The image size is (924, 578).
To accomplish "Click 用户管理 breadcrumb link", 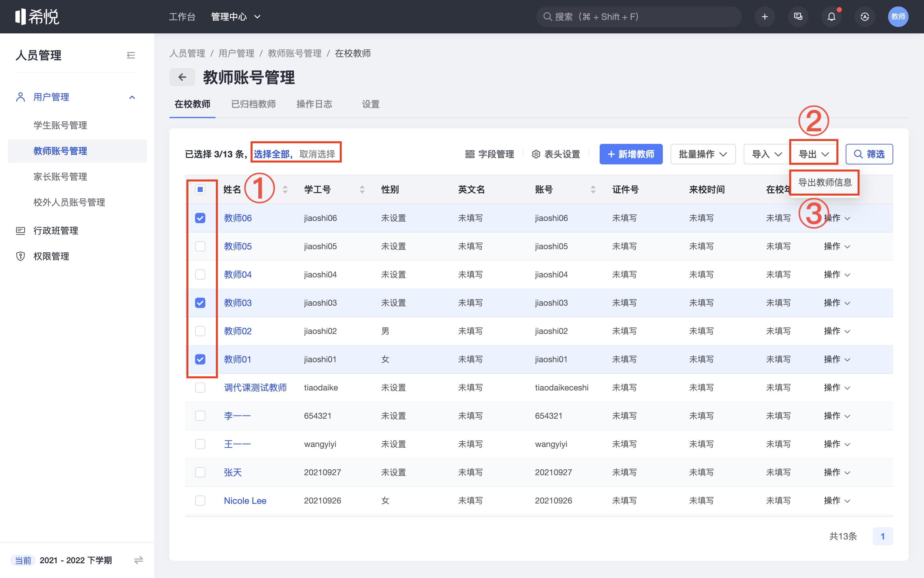I will (x=236, y=53).
